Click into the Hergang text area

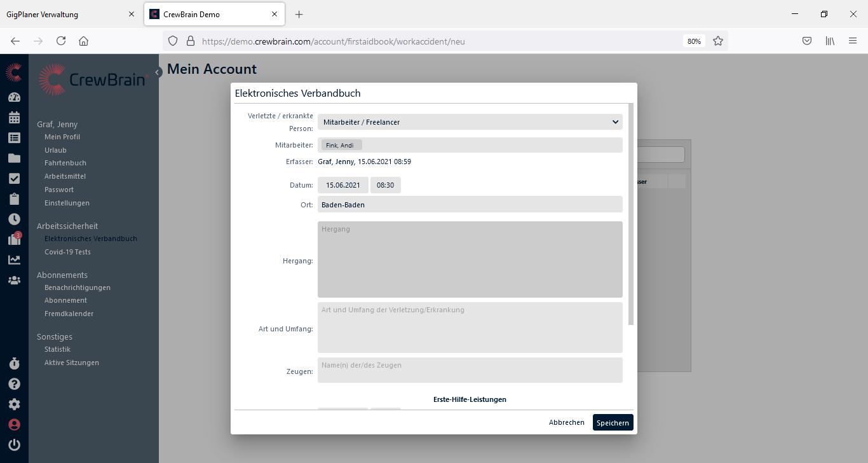tap(470, 259)
